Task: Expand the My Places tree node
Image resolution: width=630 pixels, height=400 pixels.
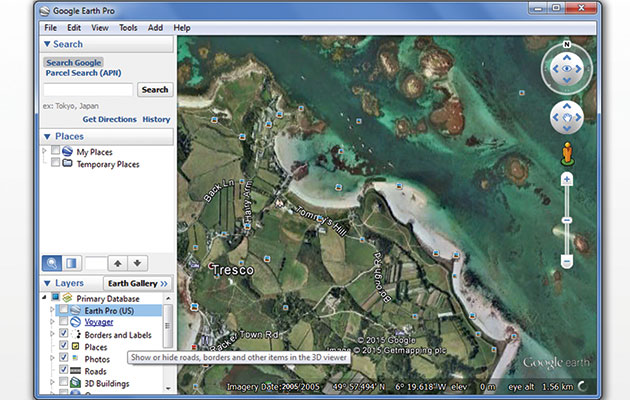Action: tap(45, 151)
